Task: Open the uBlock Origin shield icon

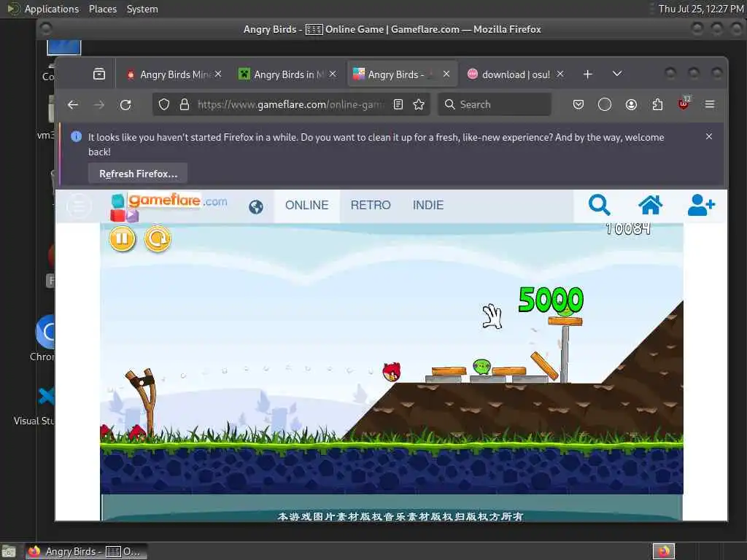Action: click(x=684, y=104)
